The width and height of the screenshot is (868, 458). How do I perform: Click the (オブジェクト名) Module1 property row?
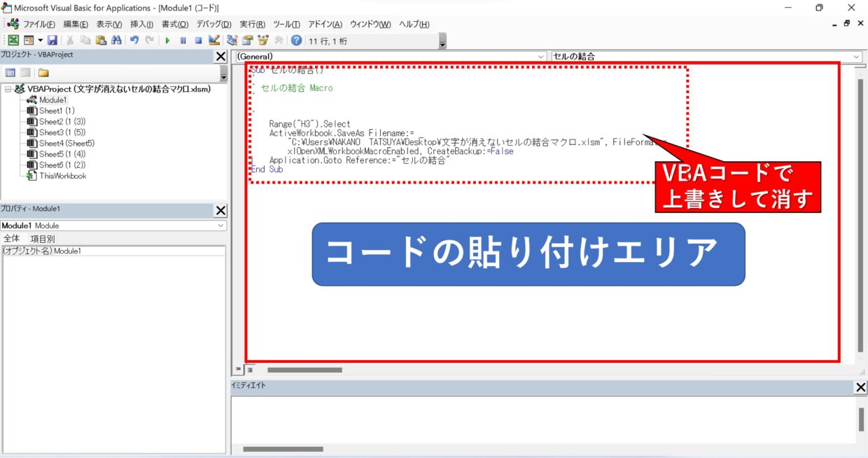coord(113,251)
